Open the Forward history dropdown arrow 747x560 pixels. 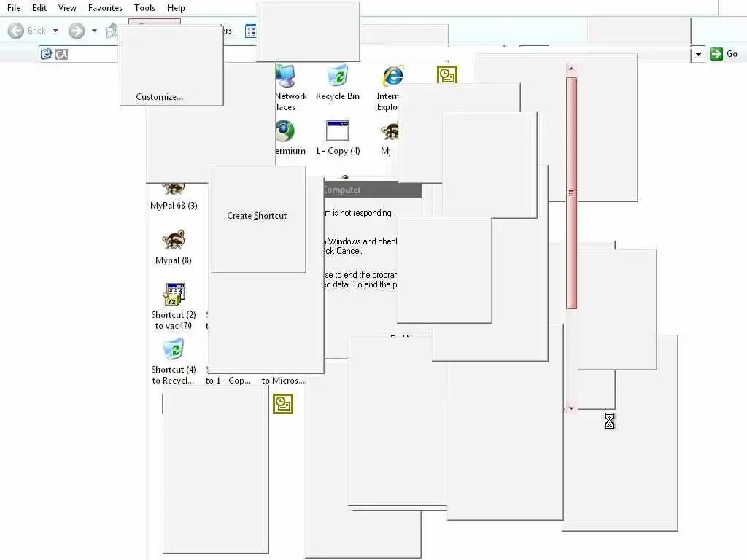[x=94, y=31]
